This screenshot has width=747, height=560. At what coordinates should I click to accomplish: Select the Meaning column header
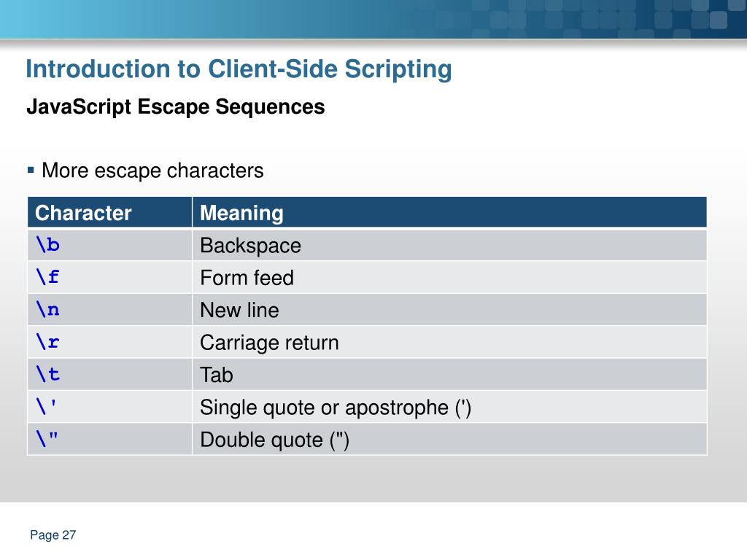pos(449,212)
